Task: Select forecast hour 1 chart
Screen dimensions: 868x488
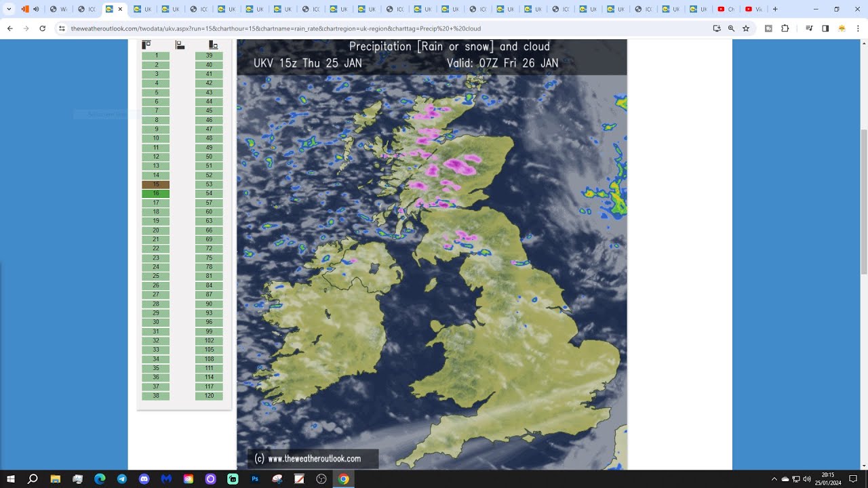Action: coord(156,56)
